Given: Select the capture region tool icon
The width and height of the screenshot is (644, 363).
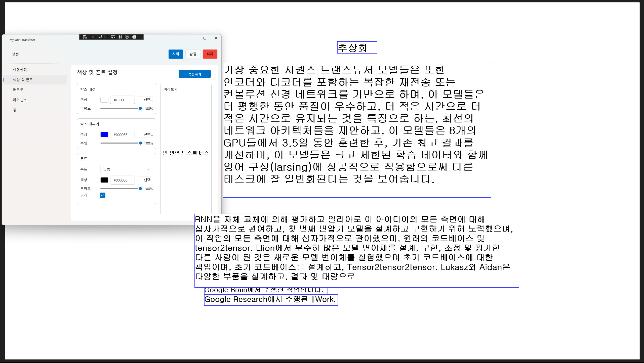Looking at the screenshot, I should 85,37.
